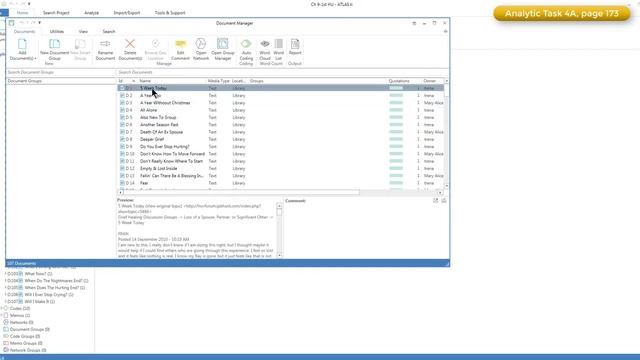Click the Groups column header

tap(257, 81)
